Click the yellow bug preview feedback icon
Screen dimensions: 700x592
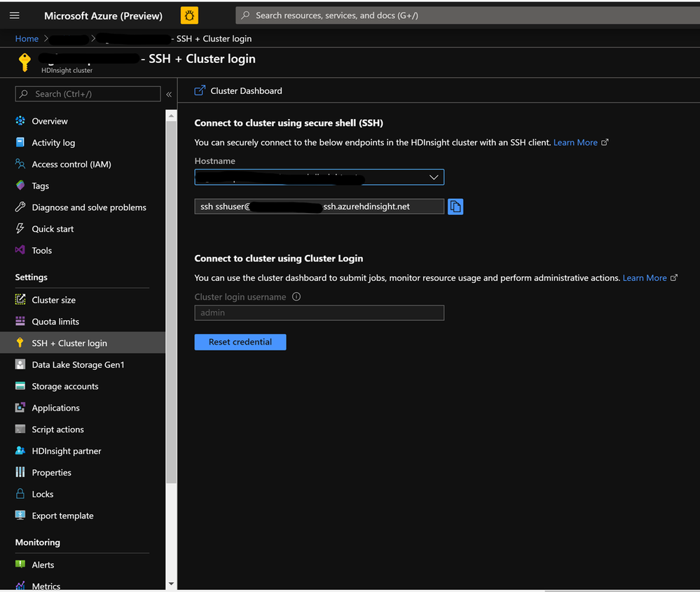tap(189, 15)
